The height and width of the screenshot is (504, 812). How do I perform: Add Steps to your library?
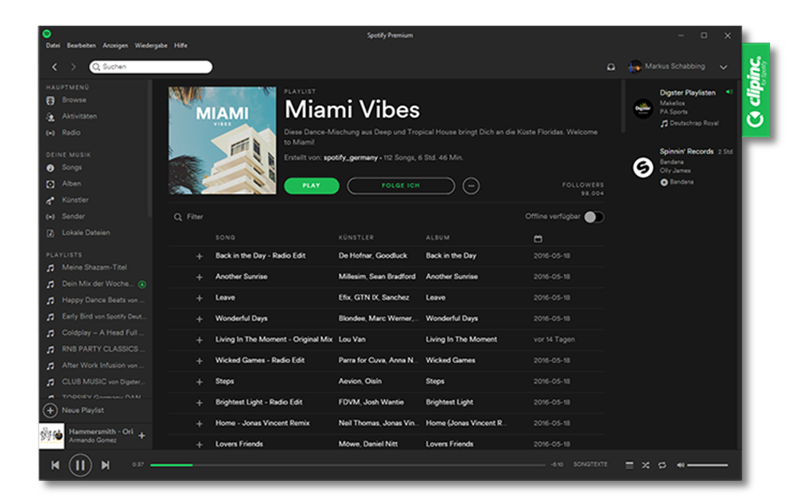pos(199,382)
